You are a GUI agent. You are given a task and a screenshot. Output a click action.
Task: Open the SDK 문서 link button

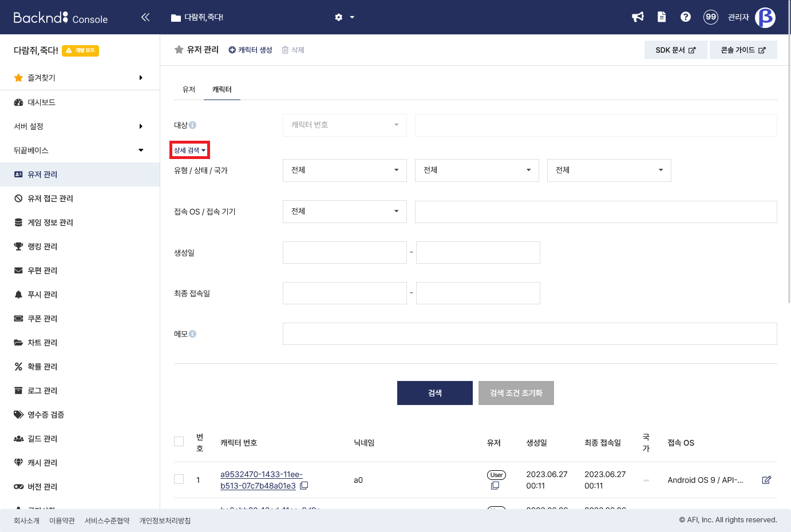676,50
